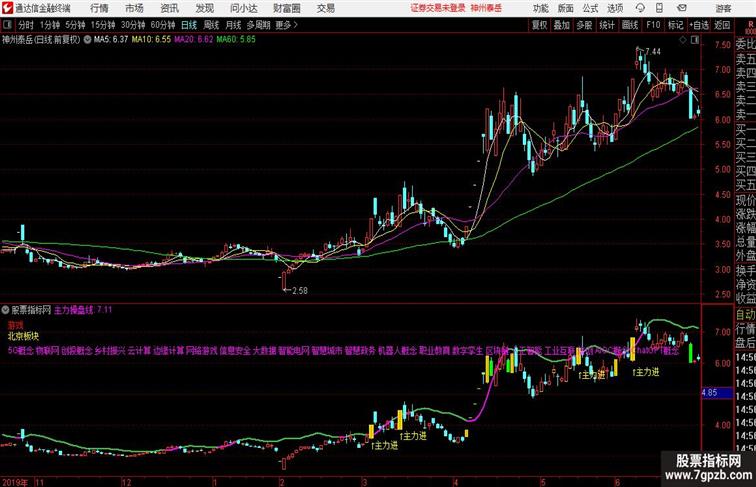Toggle the side panel icon at chart top-right
The height and width of the screenshot is (487, 756).
pos(695,40)
